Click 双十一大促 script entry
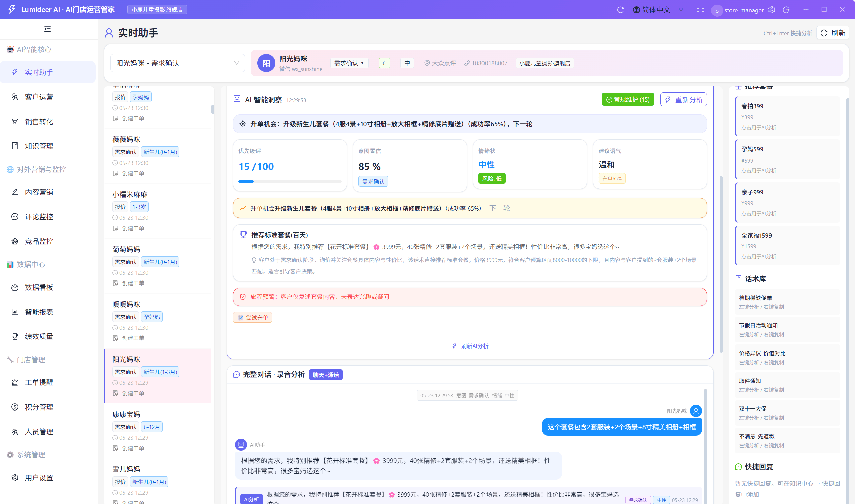Viewport: 855px width, 504px height. point(787,413)
